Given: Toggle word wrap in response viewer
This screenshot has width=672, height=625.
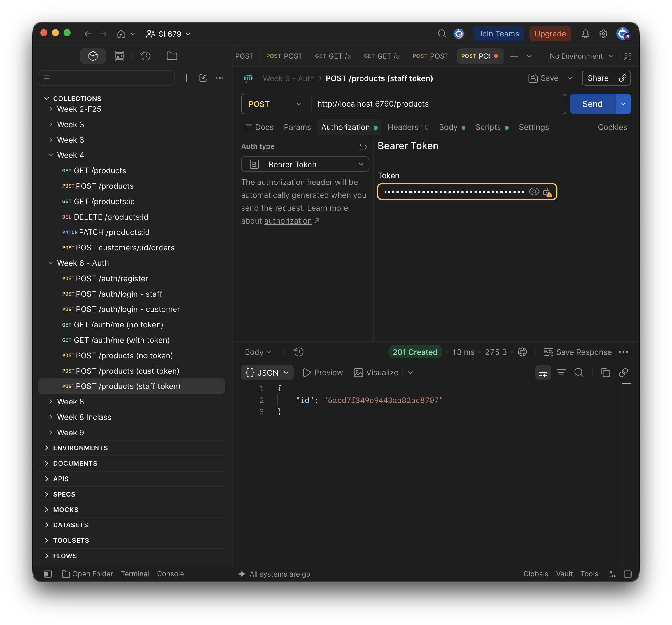Looking at the screenshot, I should pyautogui.click(x=543, y=373).
